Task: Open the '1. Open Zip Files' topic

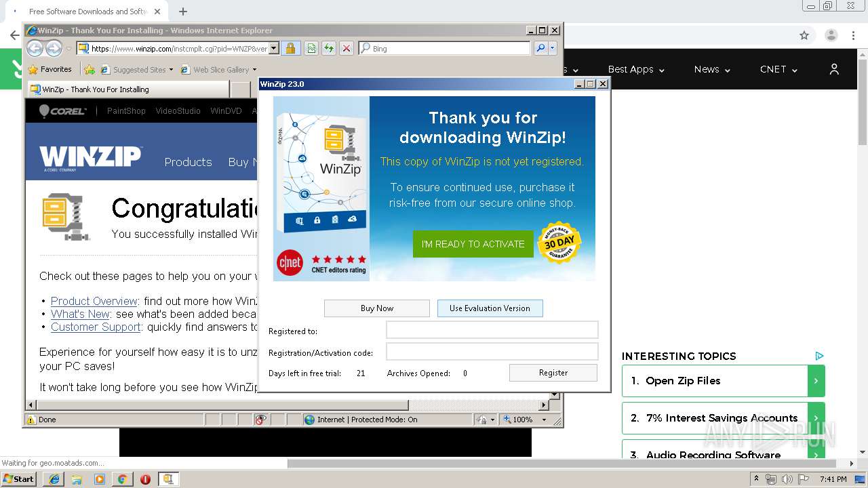Action: (x=723, y=381)
